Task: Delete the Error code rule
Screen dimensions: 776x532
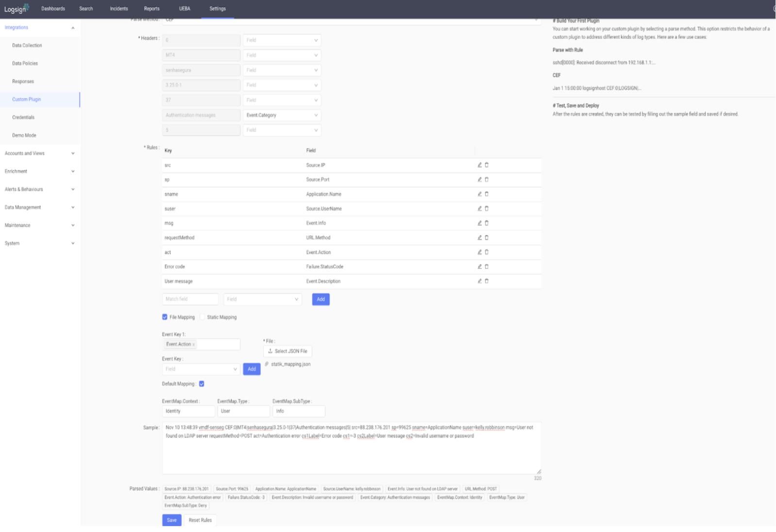Action: [487, 266]
